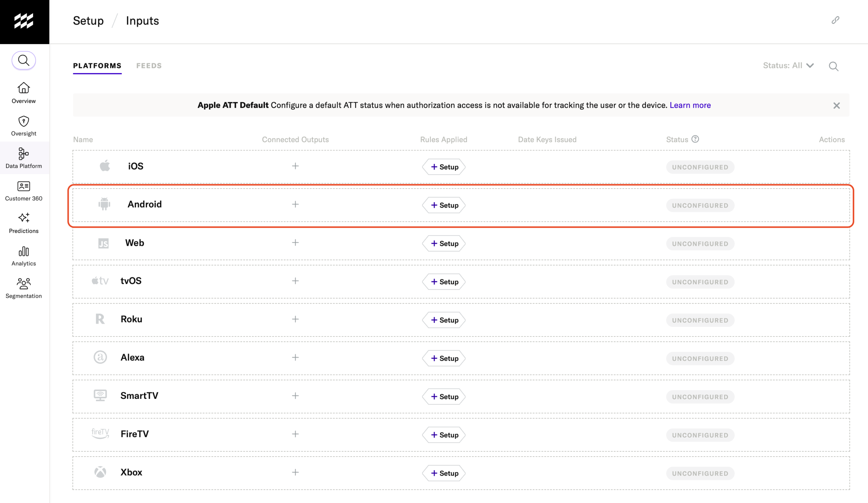Image resolution: width=868 pixels, height=503 pixels.
Task: Click Setup button in the Xbox row
Action: click(x=443, y=473)
